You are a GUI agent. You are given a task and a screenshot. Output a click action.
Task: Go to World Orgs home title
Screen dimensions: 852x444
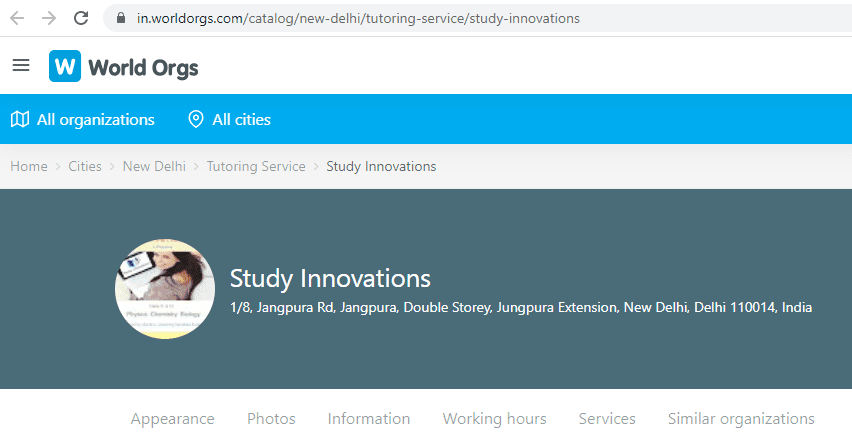[143, 68]
